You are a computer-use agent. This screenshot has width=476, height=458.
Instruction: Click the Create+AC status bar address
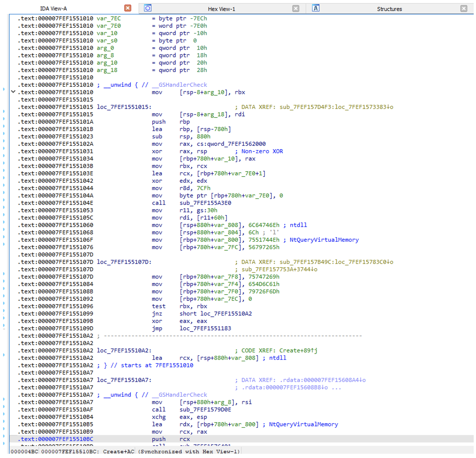pos(119,451)
